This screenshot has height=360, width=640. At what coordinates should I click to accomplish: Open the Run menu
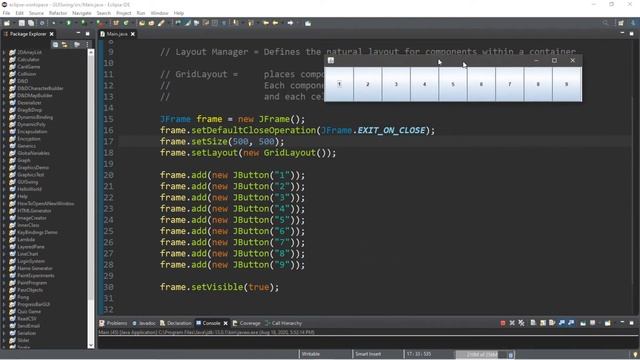point(141,13)
